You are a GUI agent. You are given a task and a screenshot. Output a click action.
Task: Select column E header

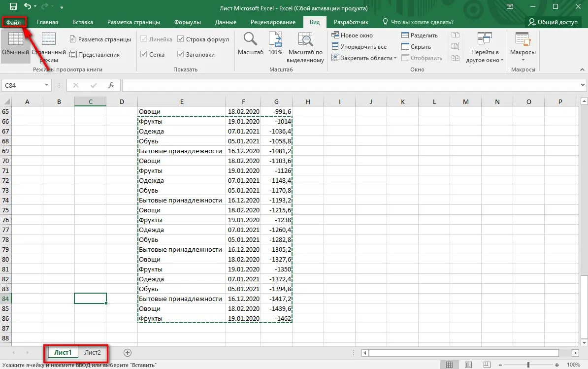182,101
